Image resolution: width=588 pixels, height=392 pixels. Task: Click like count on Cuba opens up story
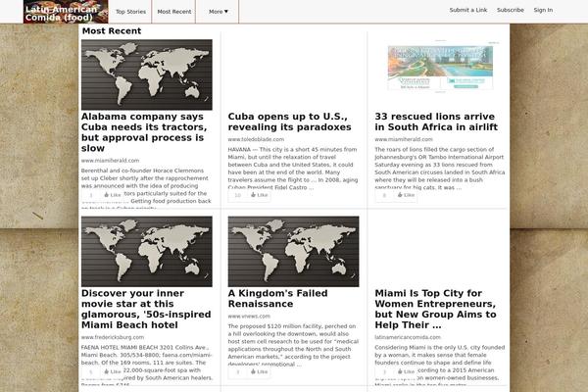coord(237,195)
